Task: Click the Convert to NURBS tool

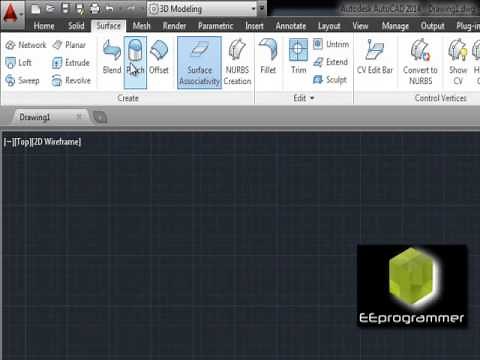Action: point(420,62)
